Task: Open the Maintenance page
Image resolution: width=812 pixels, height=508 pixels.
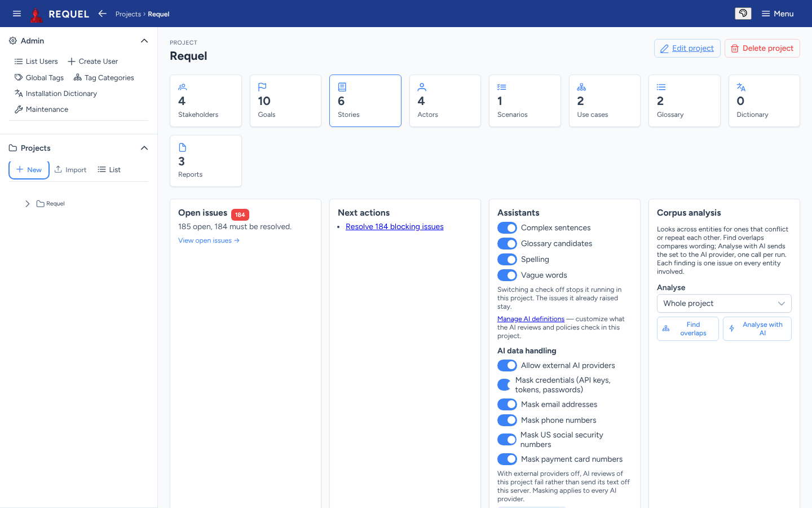Action: coord(41,110)
